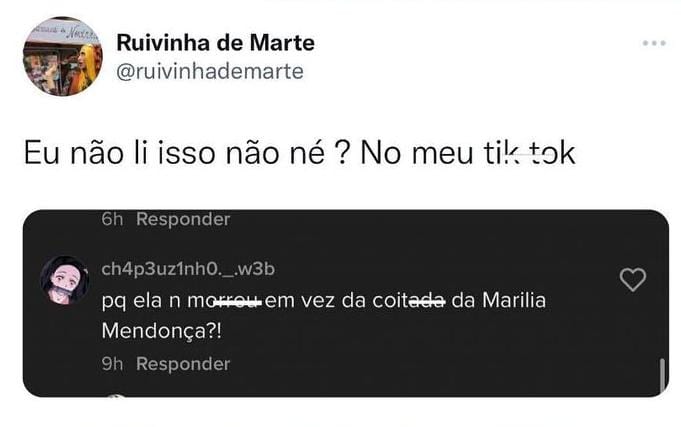Image resolution: width=681 pixels, height=427 pixels.
Task: Like the comment using the heart icon
Action: [x=632, y=279]
